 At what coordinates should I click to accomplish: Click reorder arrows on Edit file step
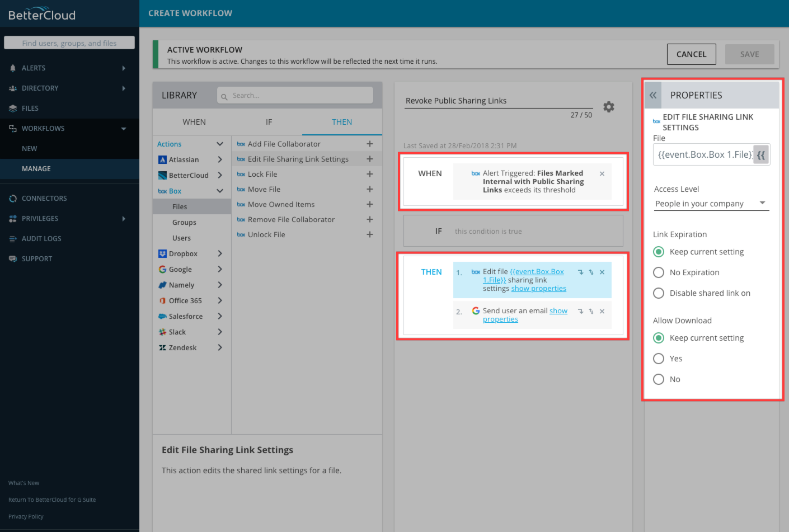click(591, 272)
